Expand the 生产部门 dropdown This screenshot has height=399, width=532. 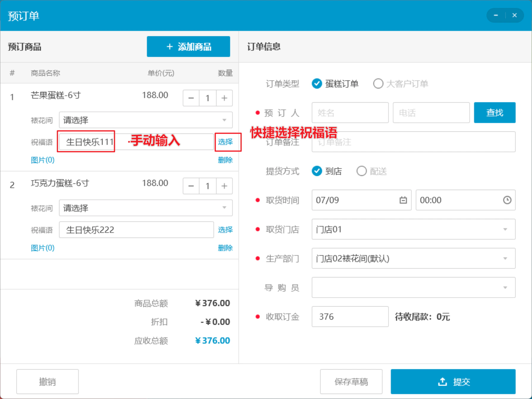coord(413,258)
